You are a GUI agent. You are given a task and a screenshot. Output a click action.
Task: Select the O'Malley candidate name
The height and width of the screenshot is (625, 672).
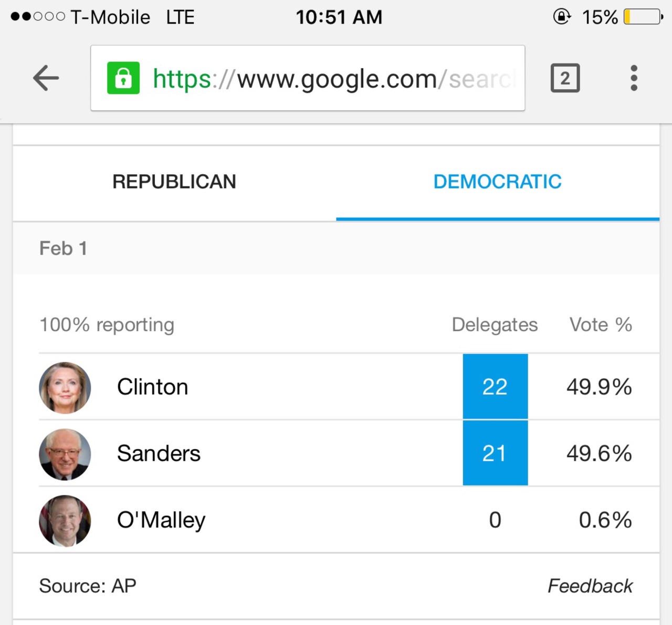click(161, 520)
